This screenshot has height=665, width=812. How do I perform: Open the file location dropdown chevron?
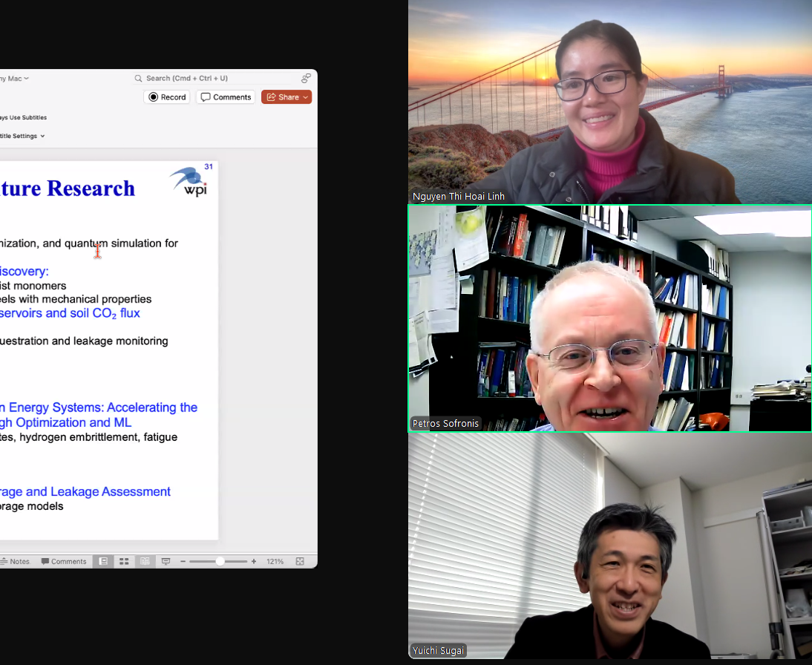[x=27, y=79]
